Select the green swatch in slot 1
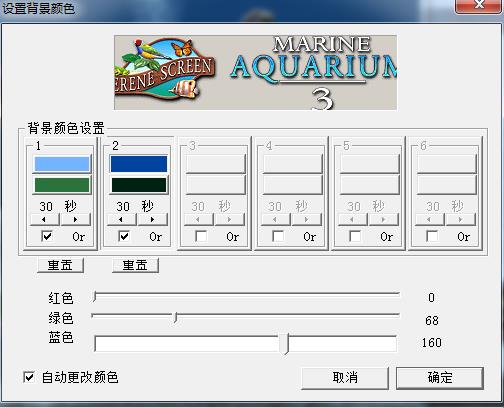Viewport: 504px width, 408px height. 62,185
